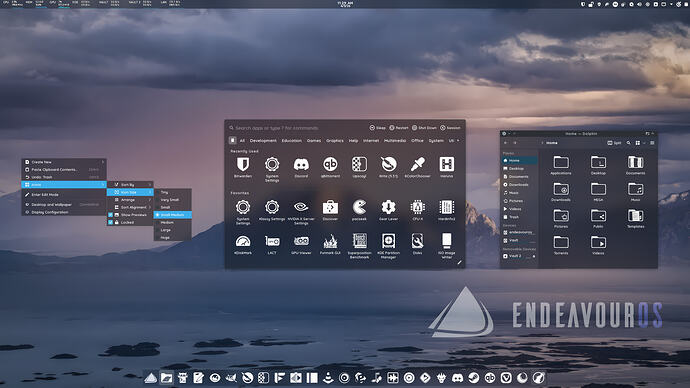Viewport: 690px width, 388px height.
Task: Open Steam from the bottom dock
Action: point(473,378)
